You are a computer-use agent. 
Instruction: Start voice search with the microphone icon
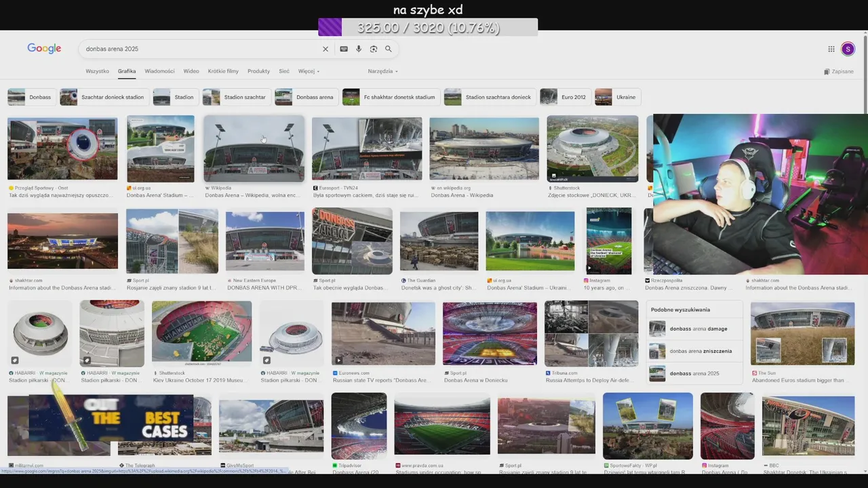click(x=359, y=49)
